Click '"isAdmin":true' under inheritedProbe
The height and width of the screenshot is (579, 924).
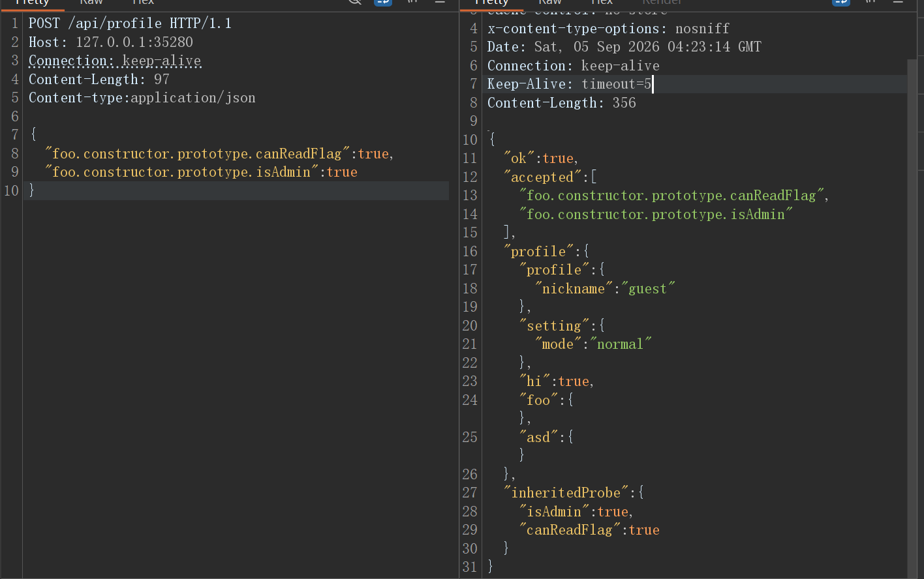click(x=576, y=512)
